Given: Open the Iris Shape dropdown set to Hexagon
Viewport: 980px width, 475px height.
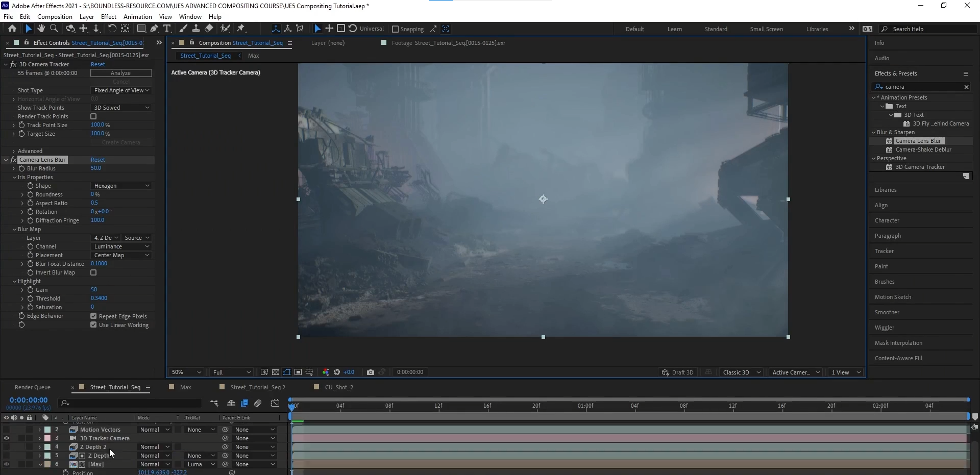Looking at the screenshot, I should [121, 186].
